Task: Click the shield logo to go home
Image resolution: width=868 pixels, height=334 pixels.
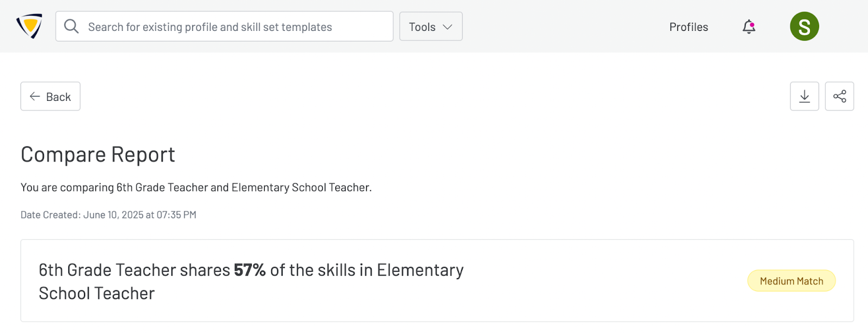Action: pyautogui.click(x=29, y=26)
